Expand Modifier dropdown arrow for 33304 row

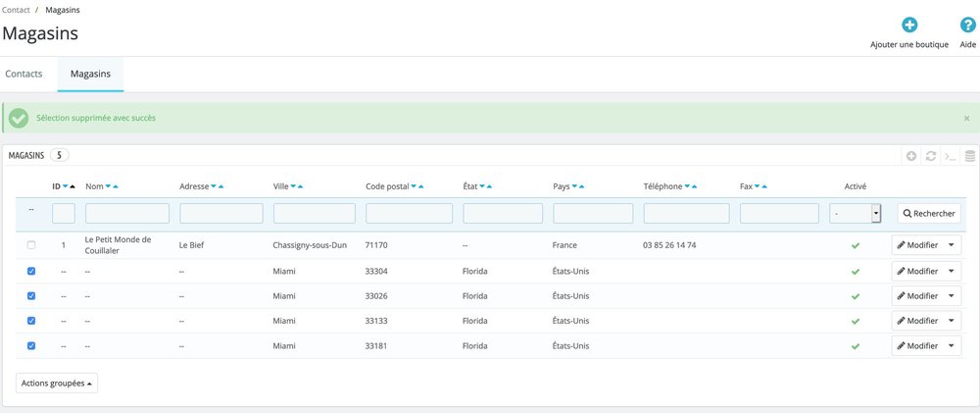952,271
